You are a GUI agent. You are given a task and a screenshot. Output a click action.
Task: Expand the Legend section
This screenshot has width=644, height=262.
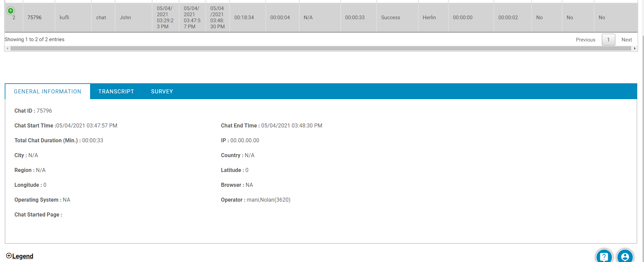coord(20,256)
